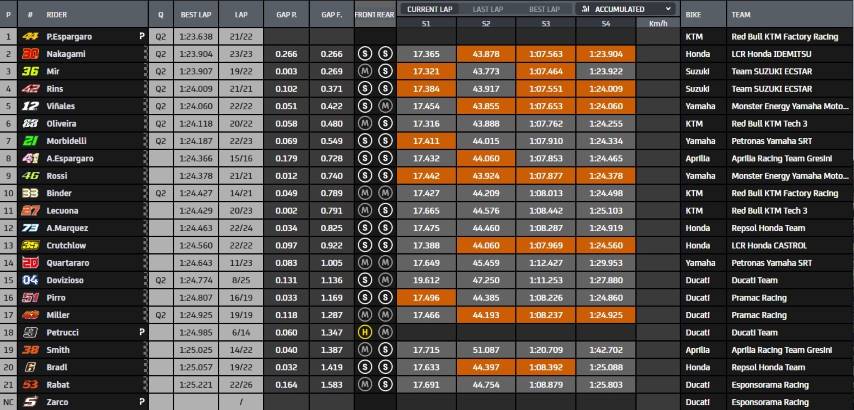Click Miller's front medium tyre icon
Screen dimensions: 854x410
click(364, 315)
